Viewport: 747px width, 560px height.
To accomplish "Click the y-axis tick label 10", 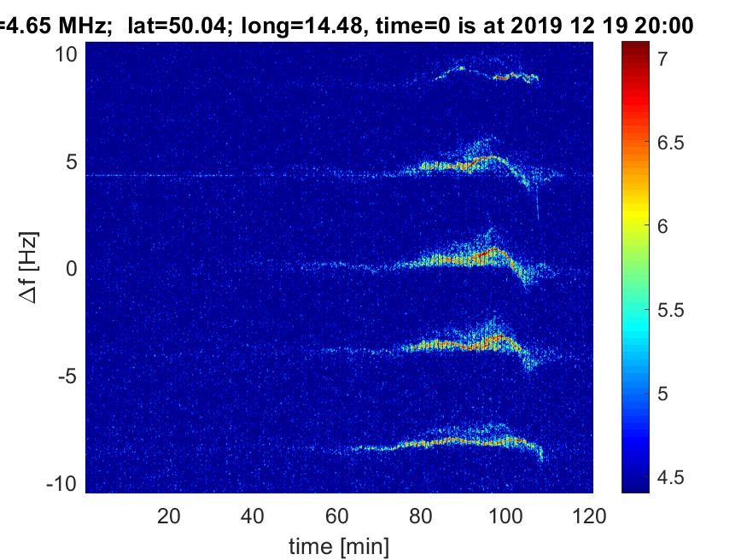I will [x=67, y=55].
